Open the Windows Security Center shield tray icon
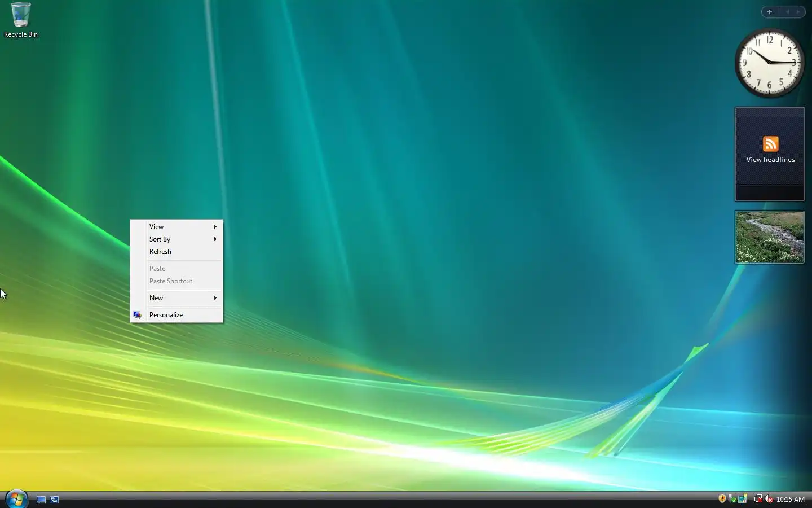Viewport: 812px width, 508px height. coord(722,499)
